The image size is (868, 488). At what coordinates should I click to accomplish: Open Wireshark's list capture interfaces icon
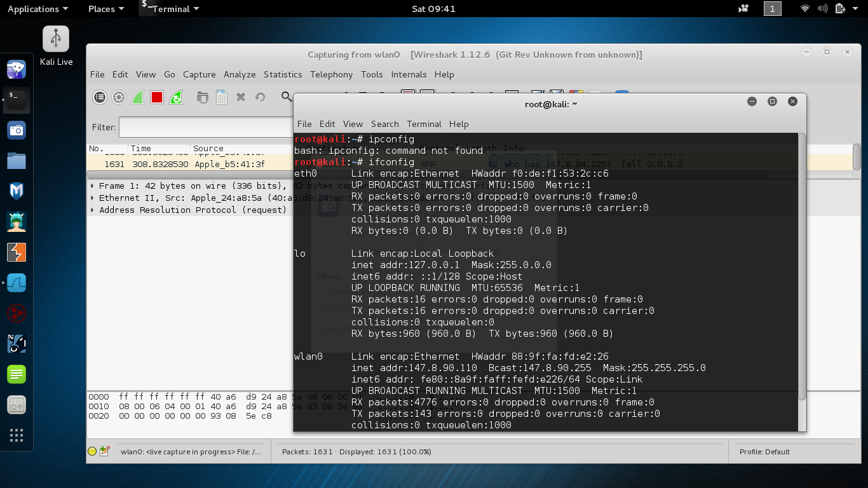[100, 97]
